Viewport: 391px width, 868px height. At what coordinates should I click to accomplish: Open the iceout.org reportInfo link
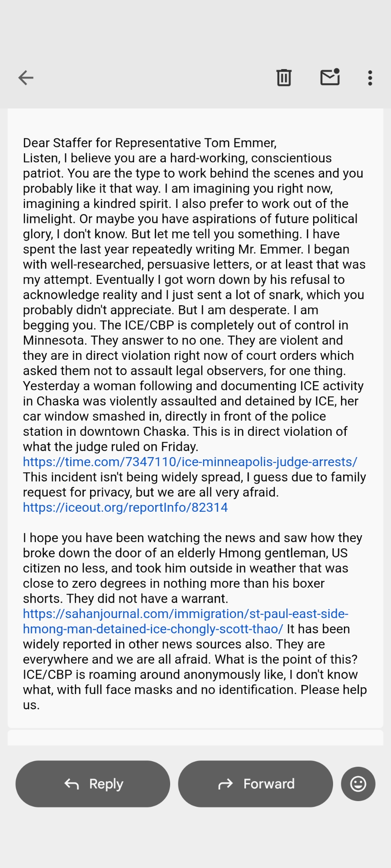(125, 507)
